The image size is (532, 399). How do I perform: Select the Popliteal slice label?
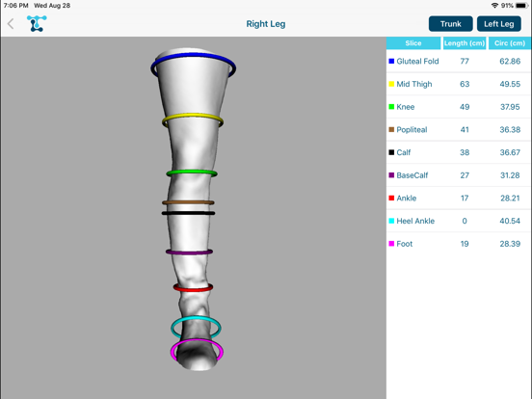[x=412, y=129]
